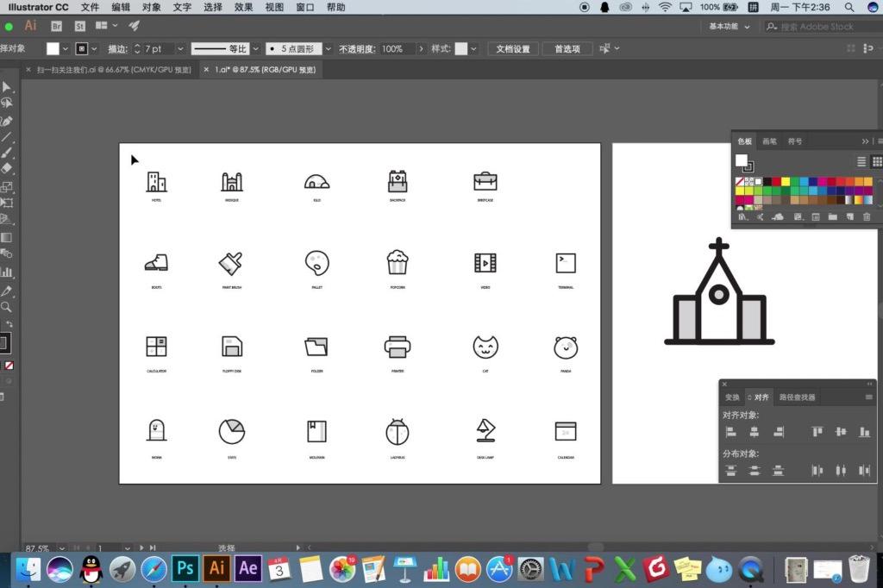Viewport: 883px width, 588px height.
Task: Switch swatches panel to grid view
Action: click(877, 162)
